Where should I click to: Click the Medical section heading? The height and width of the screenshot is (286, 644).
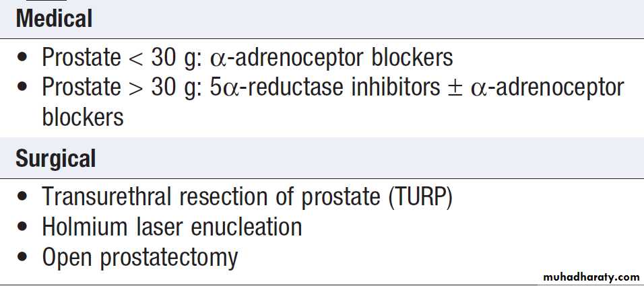54,19
